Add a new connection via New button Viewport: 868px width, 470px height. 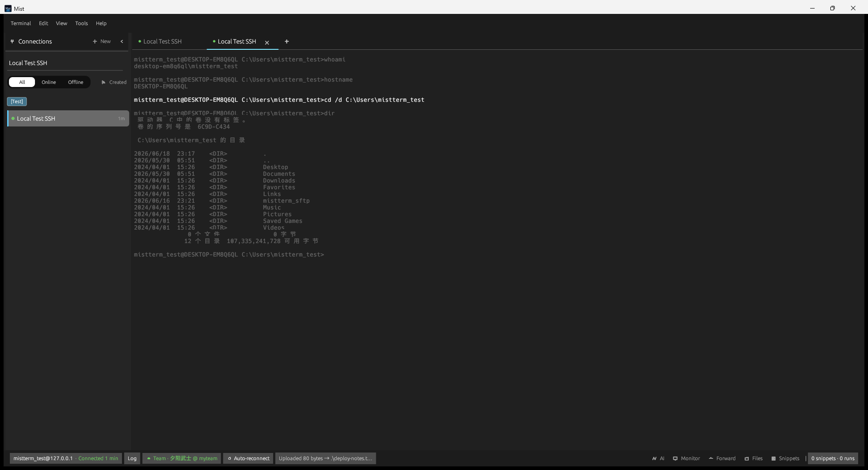(x=102, y=41)
